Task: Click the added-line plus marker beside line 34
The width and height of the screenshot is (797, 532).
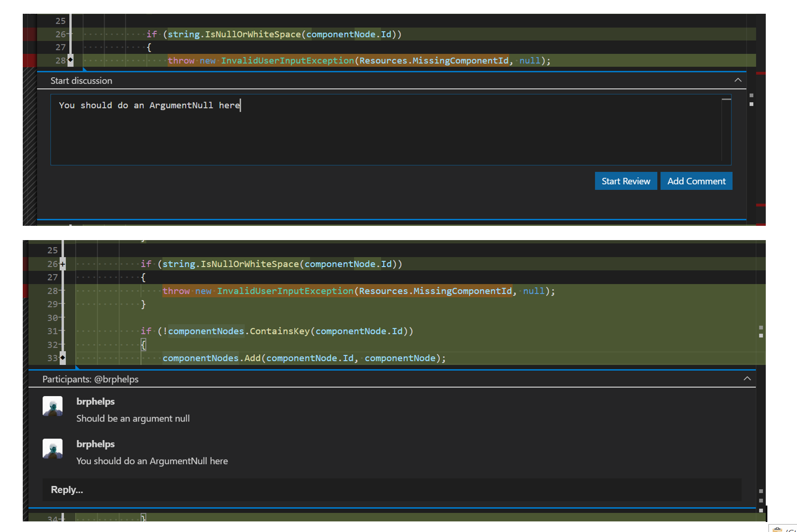Action: [62, 519]
